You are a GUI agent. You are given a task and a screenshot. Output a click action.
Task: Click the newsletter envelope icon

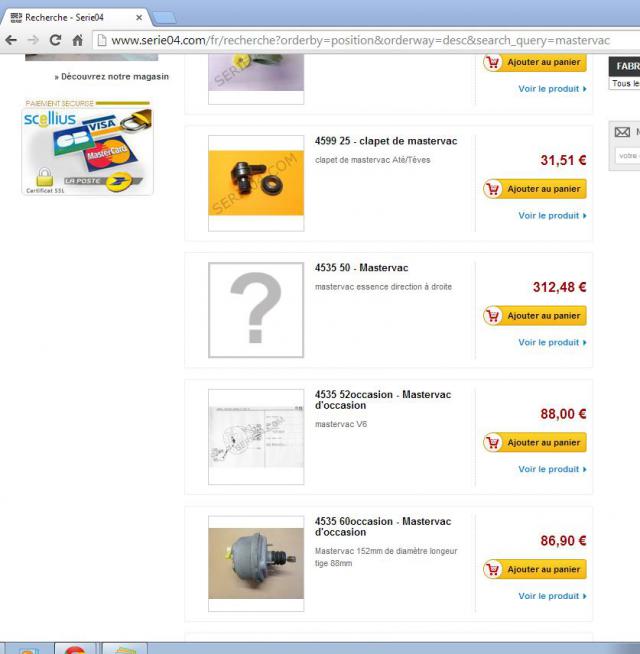click(622, 132)
